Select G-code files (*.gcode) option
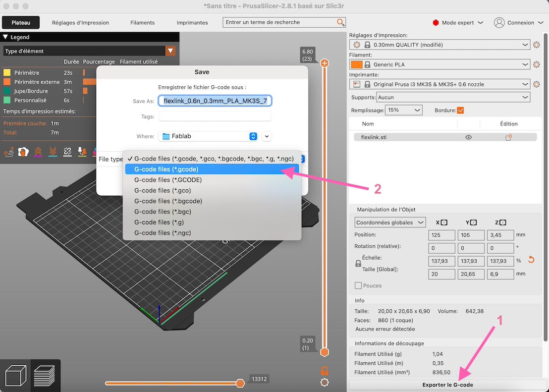The image size is (549, 392). [212, 169]
